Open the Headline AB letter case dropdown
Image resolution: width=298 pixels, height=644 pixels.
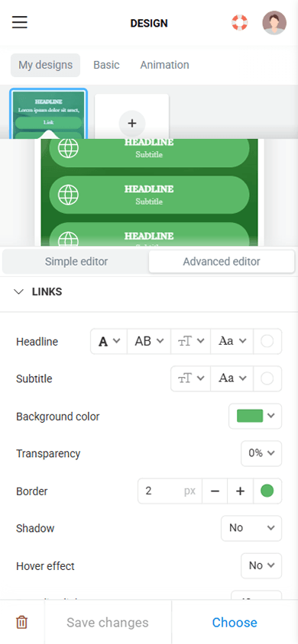tap(149, 341)
